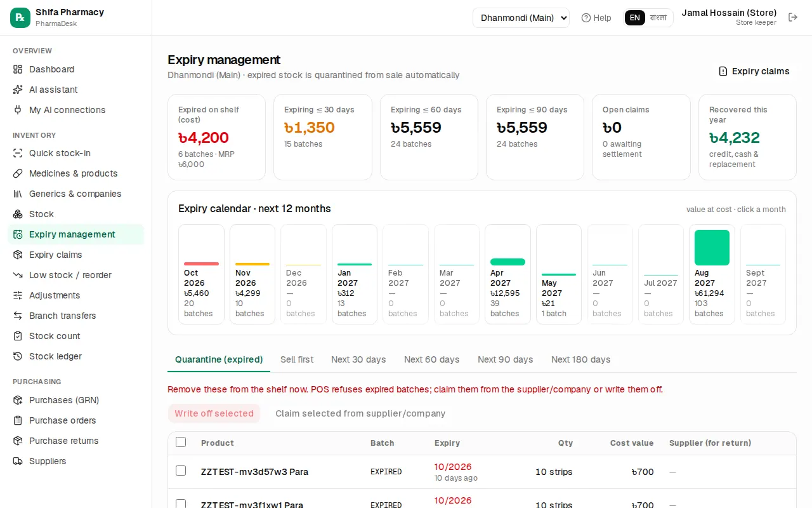Open the Dhanmondi (Main) branch dropdown

[521, 18]
